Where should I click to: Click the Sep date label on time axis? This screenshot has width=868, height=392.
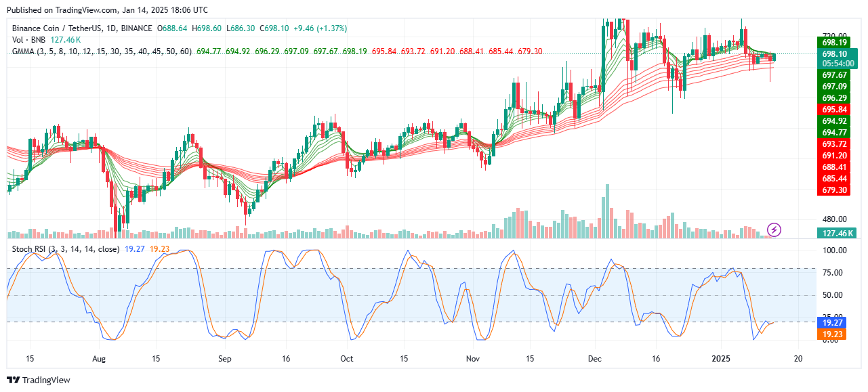click(x=225, y=359)
